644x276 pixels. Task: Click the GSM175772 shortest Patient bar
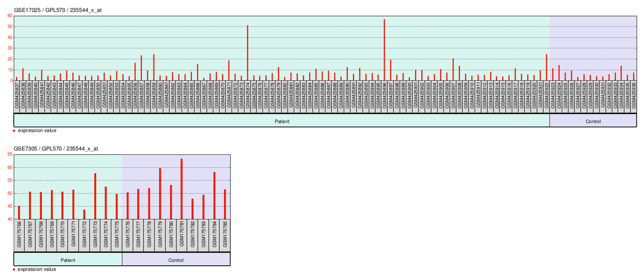84,214
